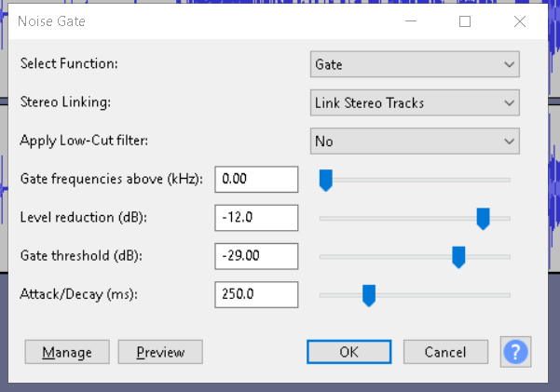Click the Gate frequencies above input field

[x=256, y=179]
